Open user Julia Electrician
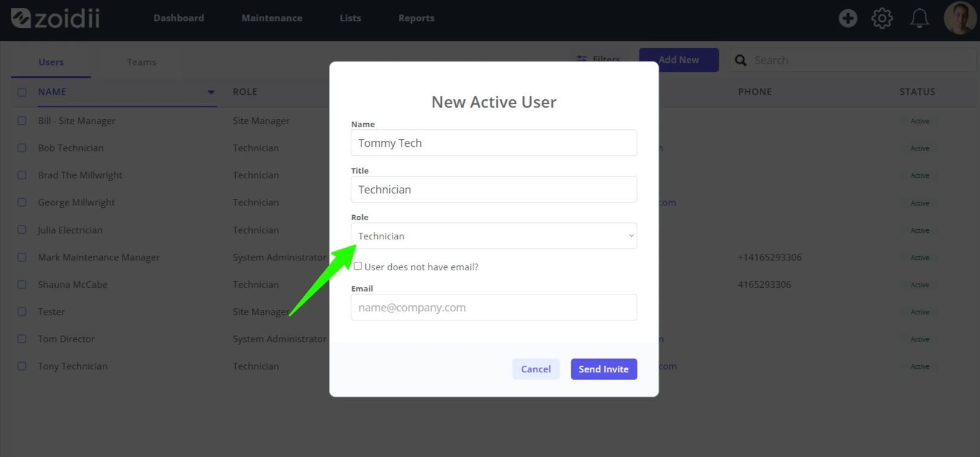This screenshot has height=457, width=980. (x=70, y=230)
